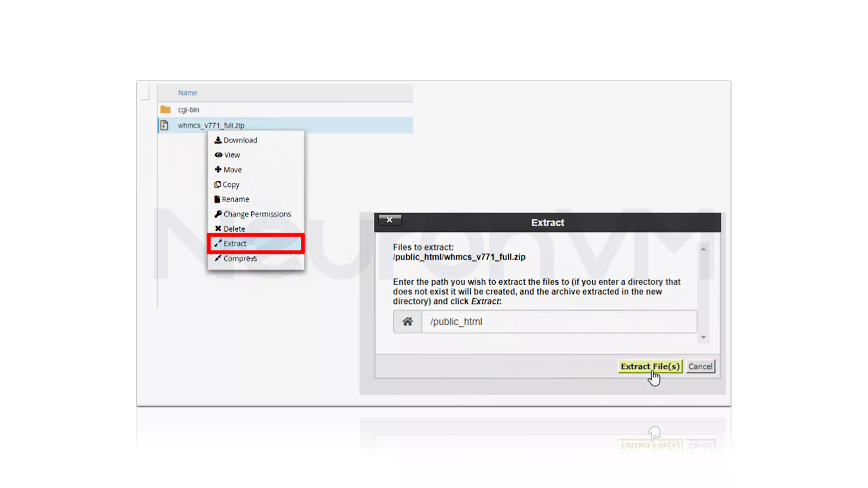The height and width of the screenshot is (488, 868).
Task: Click the Copy pages icon
Action: pos(217,184)
